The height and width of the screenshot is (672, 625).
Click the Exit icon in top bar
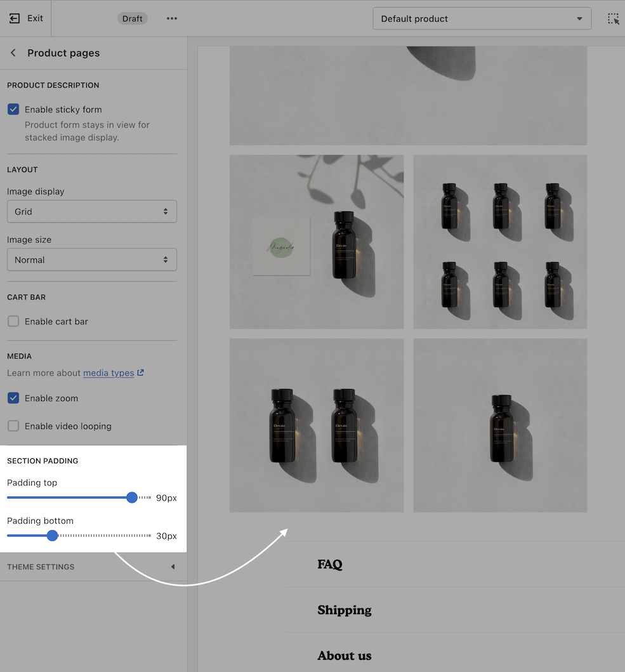[15, 18]
